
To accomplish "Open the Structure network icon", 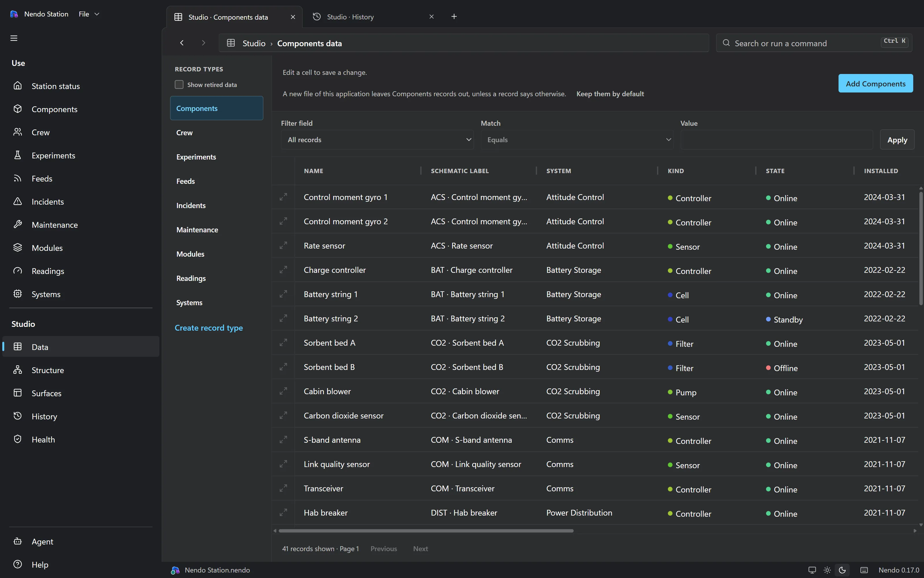I will 18,370.
